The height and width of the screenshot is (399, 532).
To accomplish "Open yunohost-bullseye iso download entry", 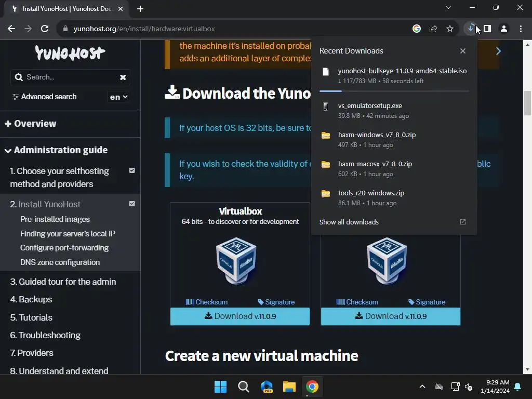I will [x=394, y=76].
